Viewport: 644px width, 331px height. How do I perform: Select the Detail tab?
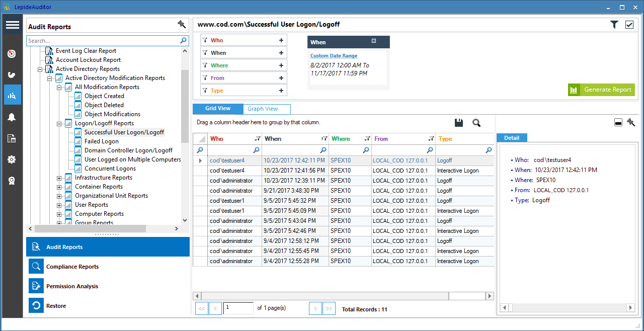coord(512,137)
